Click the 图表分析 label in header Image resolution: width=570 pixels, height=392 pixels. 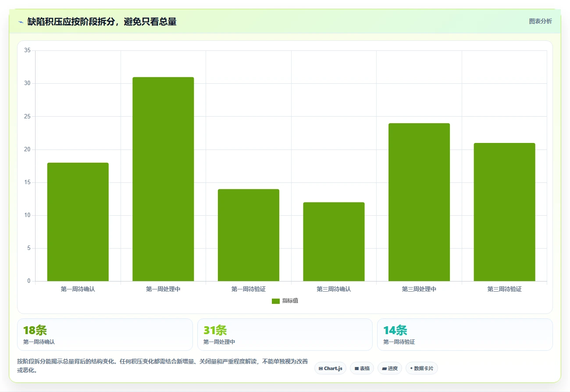[x=540, y=21]
